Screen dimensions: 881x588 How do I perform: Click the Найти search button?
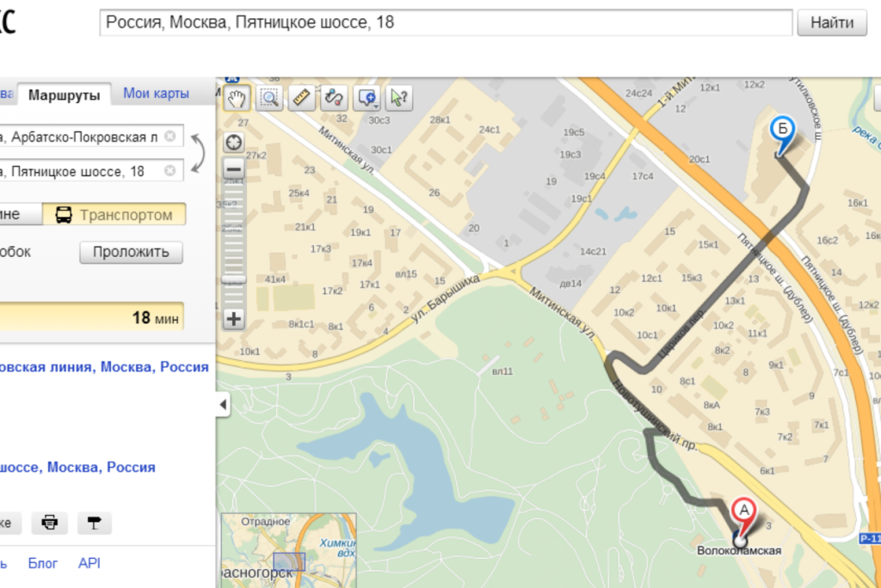832,22
